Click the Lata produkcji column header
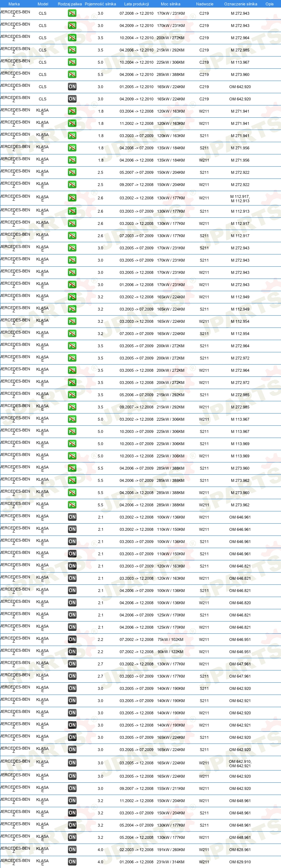Viewport: 281px width, 868px height. [x=137, y=4]
